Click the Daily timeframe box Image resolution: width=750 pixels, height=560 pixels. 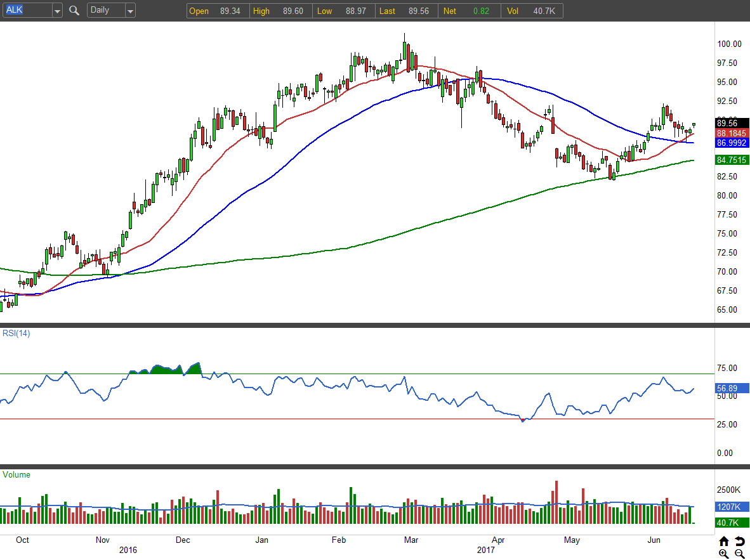(106, 11)
